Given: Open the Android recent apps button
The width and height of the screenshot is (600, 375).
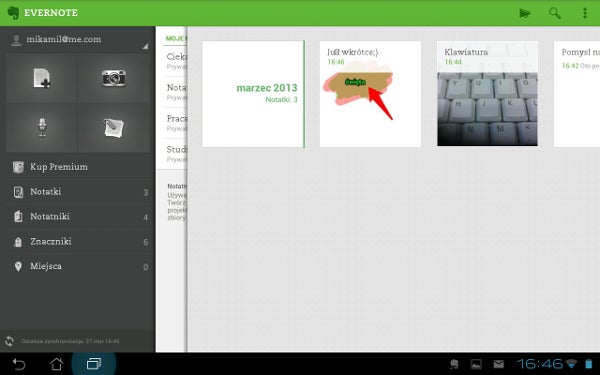Looking at the screenshot, I should point(93,364).
